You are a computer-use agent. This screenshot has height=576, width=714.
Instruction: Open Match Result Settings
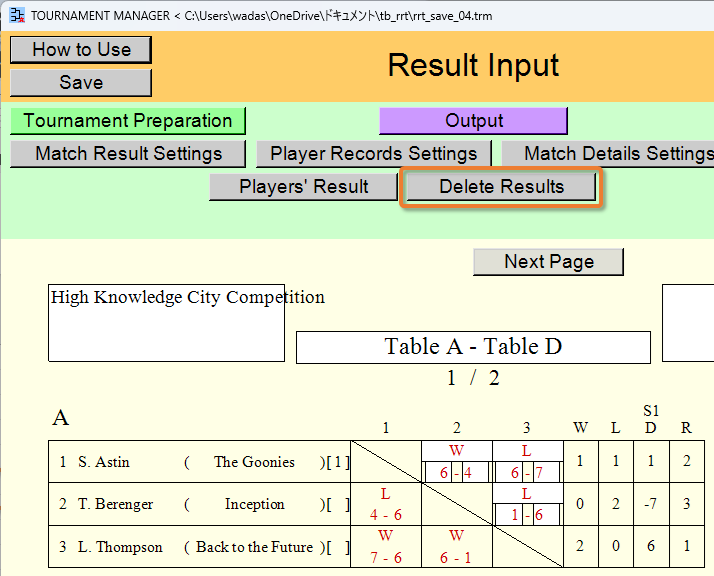click(x=128, y=154)
